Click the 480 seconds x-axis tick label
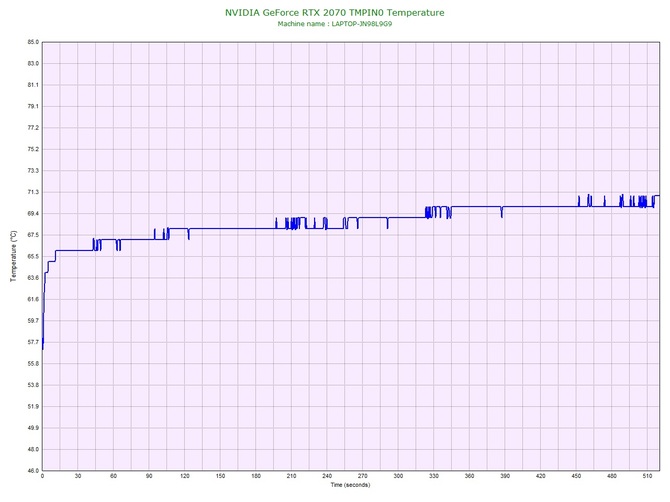 (612, 476)
